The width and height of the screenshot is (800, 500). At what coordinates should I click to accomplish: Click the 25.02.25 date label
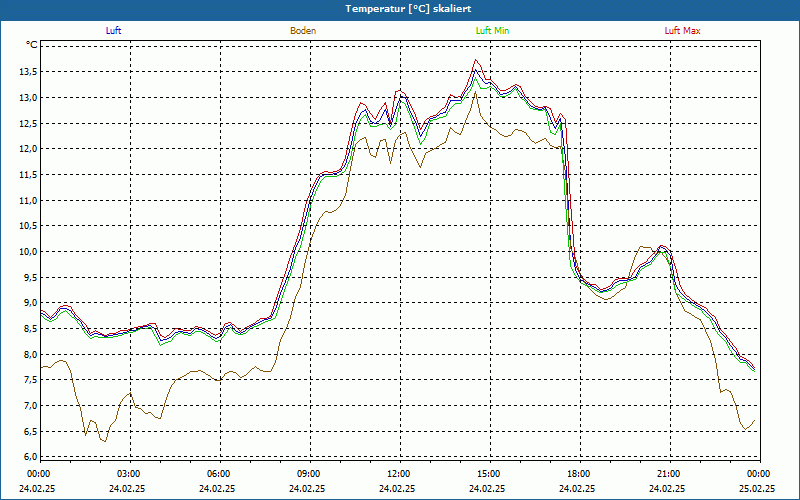pos(757,488)
